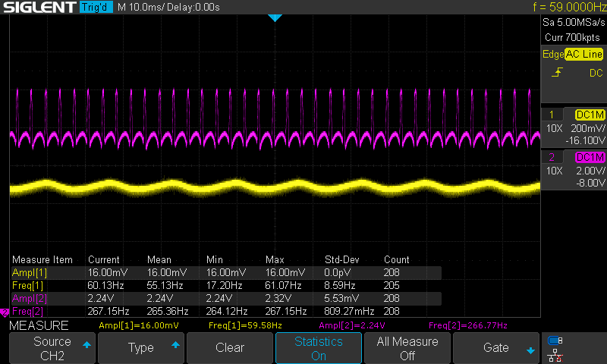The width and height of the screenshot is (607, 364).
Task: Expand the Gate submenu
Action: click(x=496, y=348)
